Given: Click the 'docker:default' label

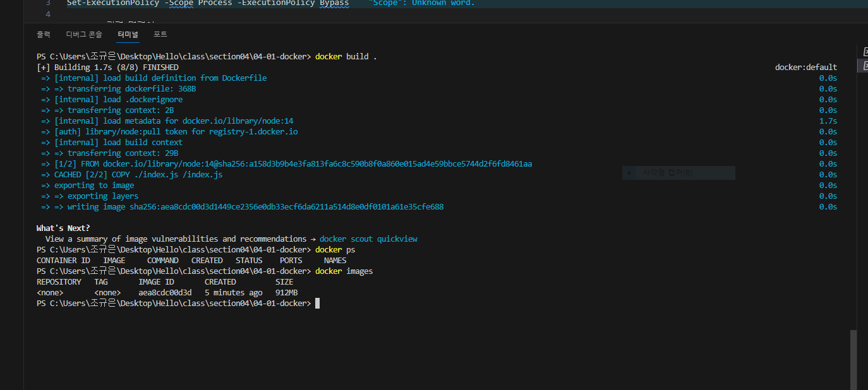Looking at the screenshot, I should [x=806, y=68].
